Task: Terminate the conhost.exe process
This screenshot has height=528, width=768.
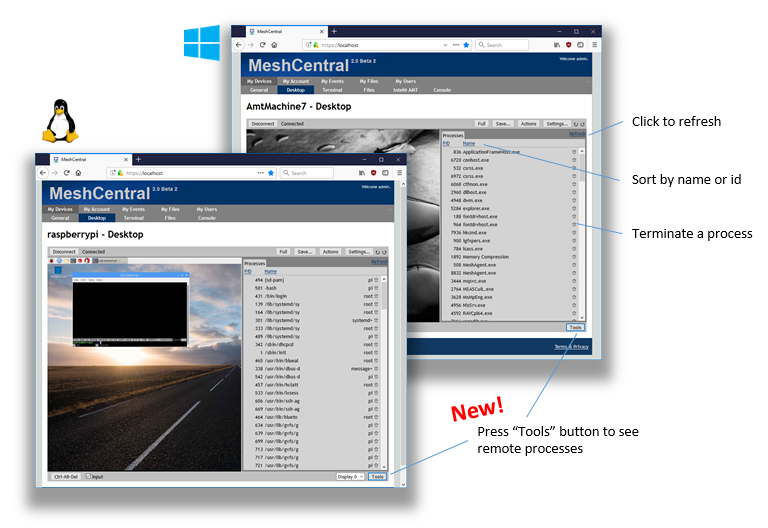Action: pos(574,160)
